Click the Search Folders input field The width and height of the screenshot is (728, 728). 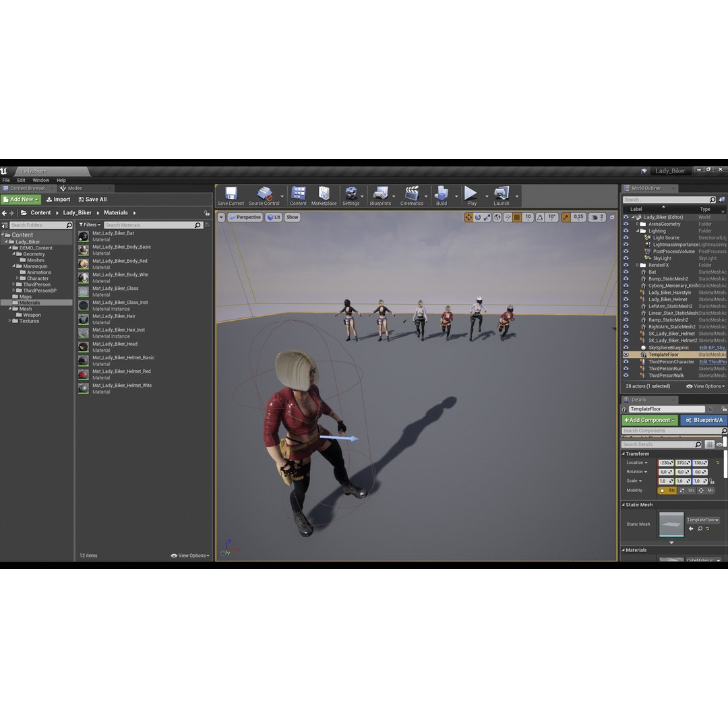coord(41,224)
